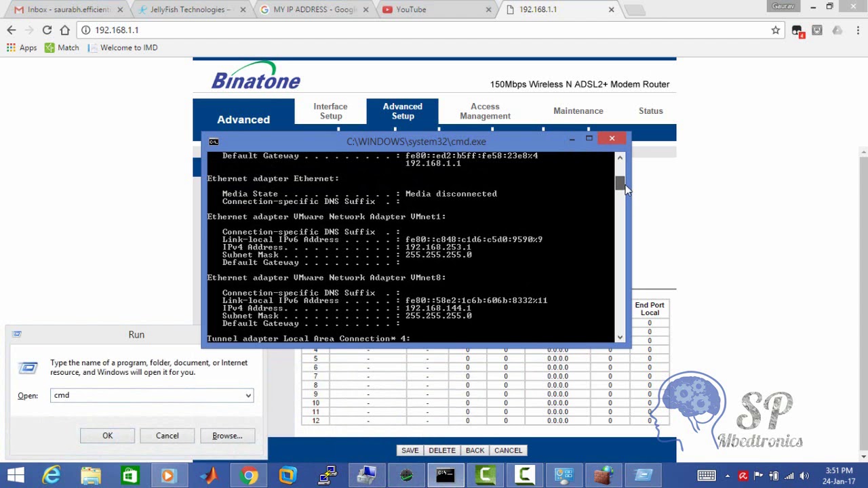The height and width of the screenshot is (488, 868).
Task: Select the Command Prompt taskbar icon
Action: coord(445,475)
